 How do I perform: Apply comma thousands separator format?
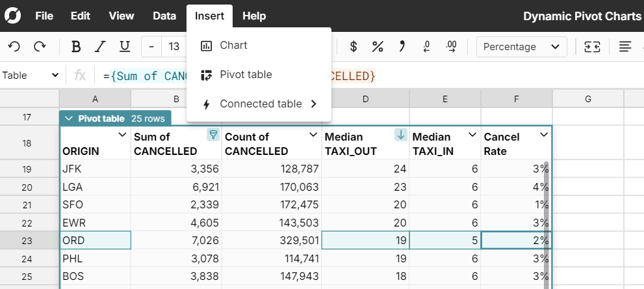[402, 46]
